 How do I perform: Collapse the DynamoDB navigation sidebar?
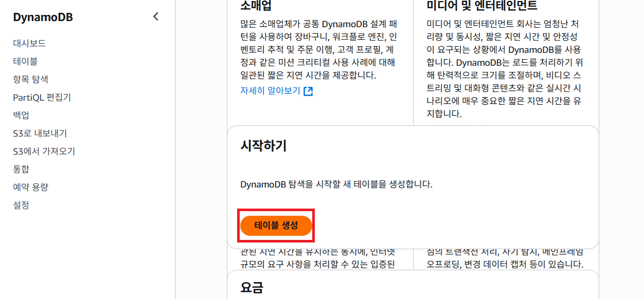pyautogui.click(x=156, y=16)
